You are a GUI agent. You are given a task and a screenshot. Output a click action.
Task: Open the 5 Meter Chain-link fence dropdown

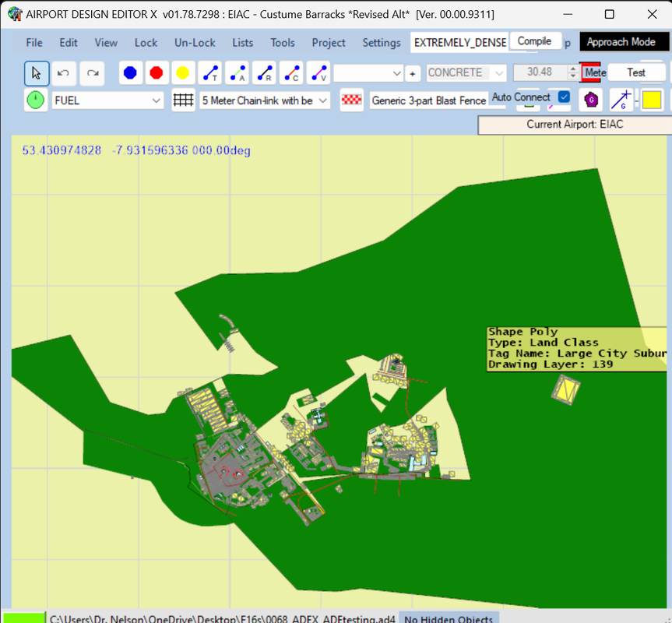pyautogui.click(x=265, y=100)
